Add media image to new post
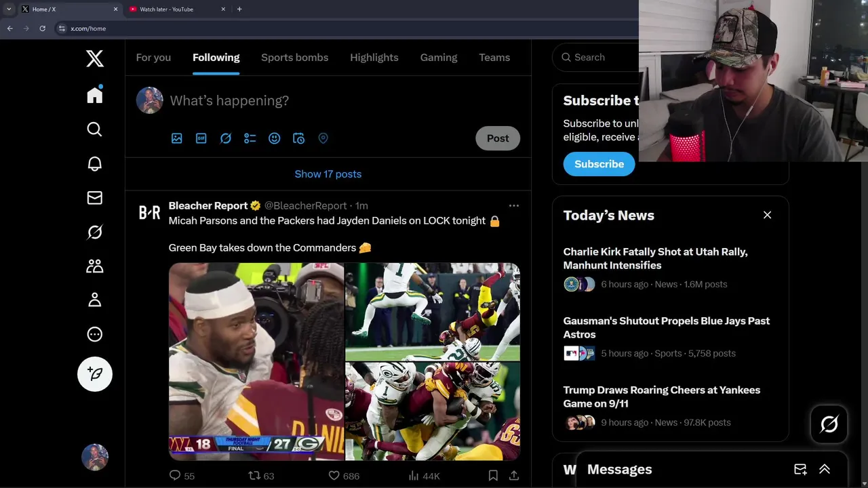The image size is (868, 488). (x=177, y=138)
